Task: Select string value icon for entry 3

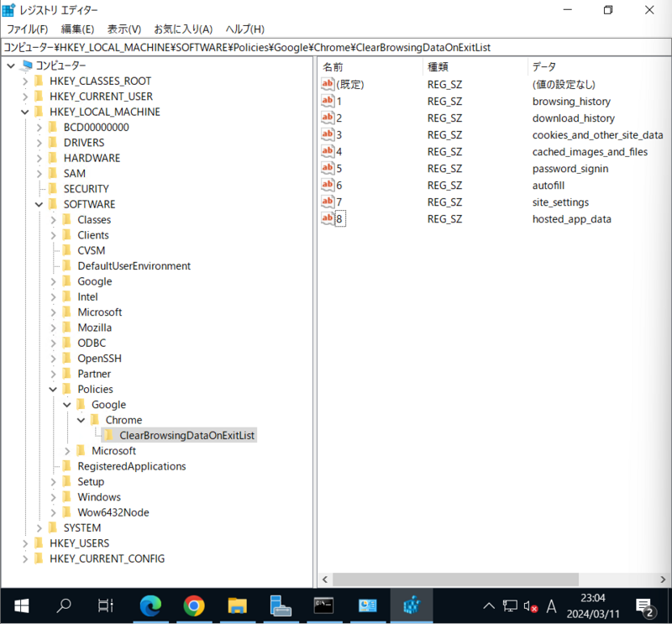Action: pos(328,134)
